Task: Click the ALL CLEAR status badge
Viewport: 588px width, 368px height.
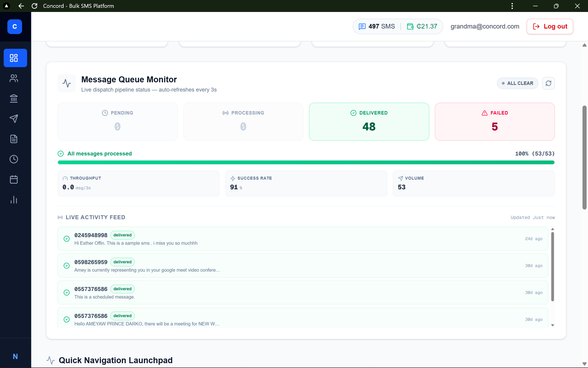Action: pyautogui.click(x=517, y=83)
